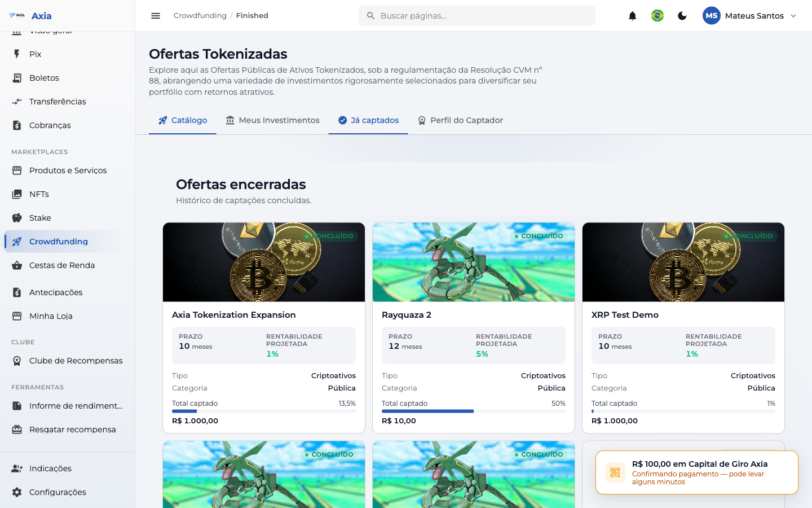
Task: Open Boletos in the sidebar
Action: coord(68,78)
